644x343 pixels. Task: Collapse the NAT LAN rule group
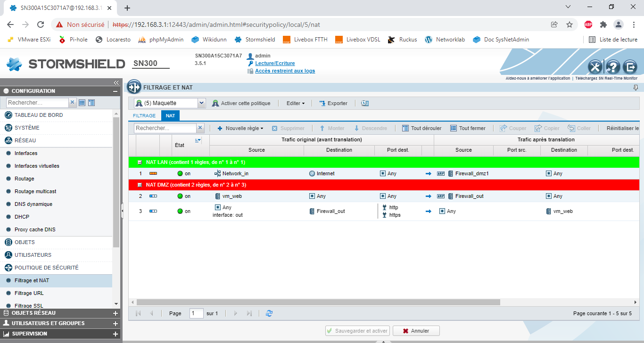click(x=140, y=162)
